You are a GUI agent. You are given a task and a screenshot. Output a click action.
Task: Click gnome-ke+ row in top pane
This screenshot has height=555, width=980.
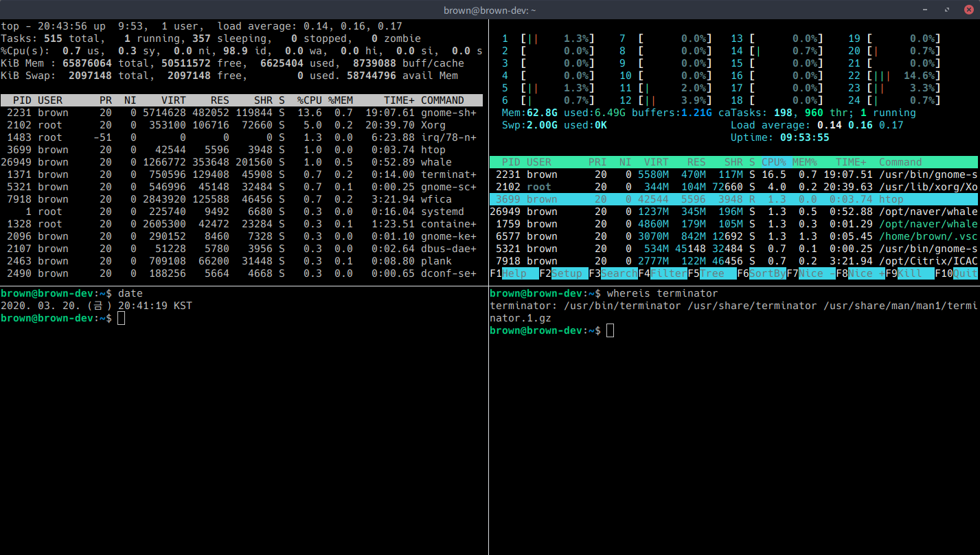click(x=242, y=236)
